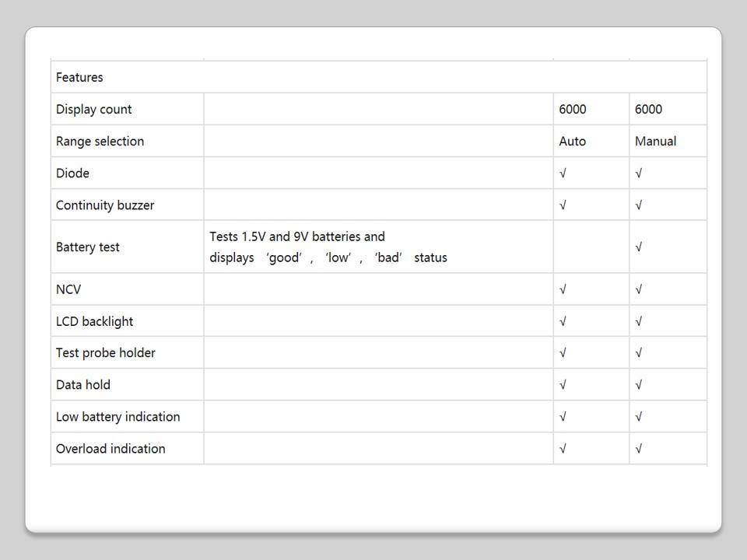
Task: Click the checkmark in the Battery test row
Action: [x=639, y=247]
